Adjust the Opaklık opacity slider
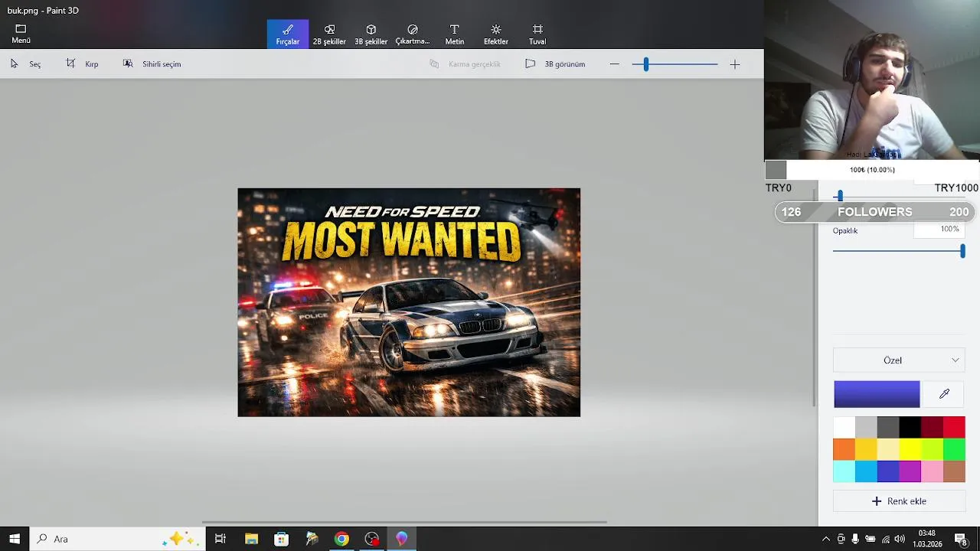 tap(898, 251)
